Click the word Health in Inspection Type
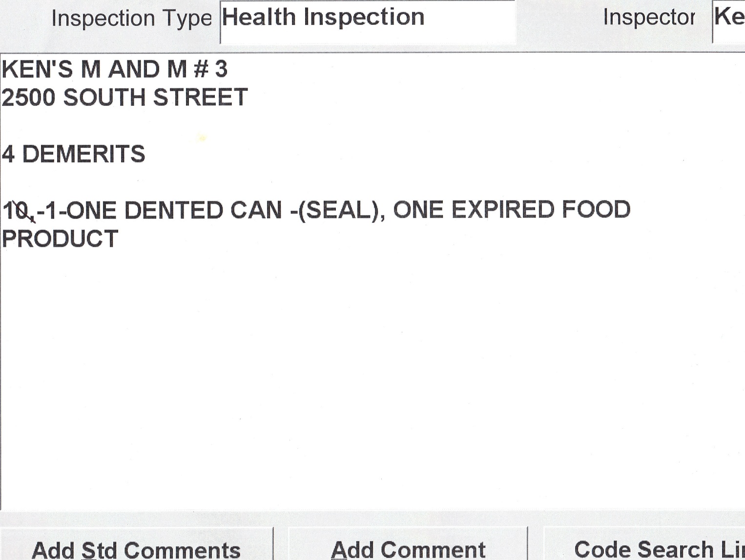This screenshot has height=560, width=745. coord(259,18)
